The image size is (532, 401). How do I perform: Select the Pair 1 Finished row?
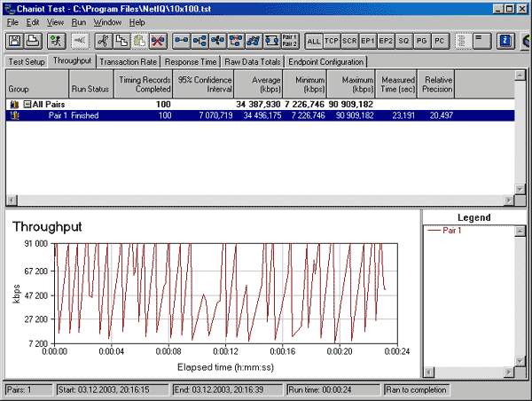(x=260, y=115)
